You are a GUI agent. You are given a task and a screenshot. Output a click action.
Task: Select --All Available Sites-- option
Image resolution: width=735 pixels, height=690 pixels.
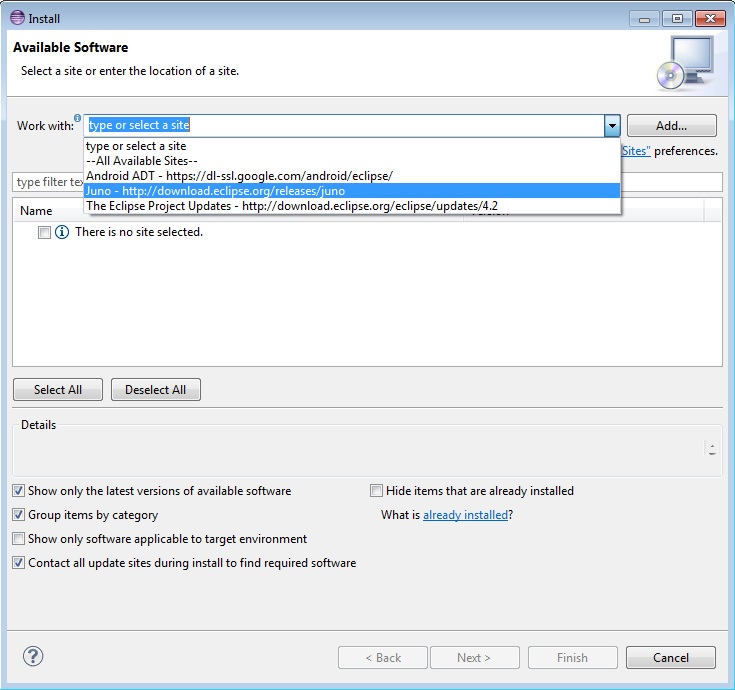click(x=352, y=161)
